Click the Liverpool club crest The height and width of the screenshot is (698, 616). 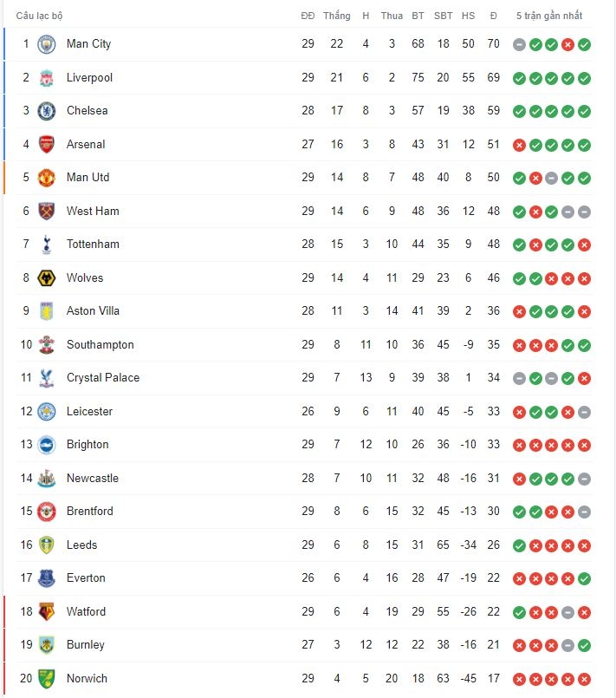[46, 78]
